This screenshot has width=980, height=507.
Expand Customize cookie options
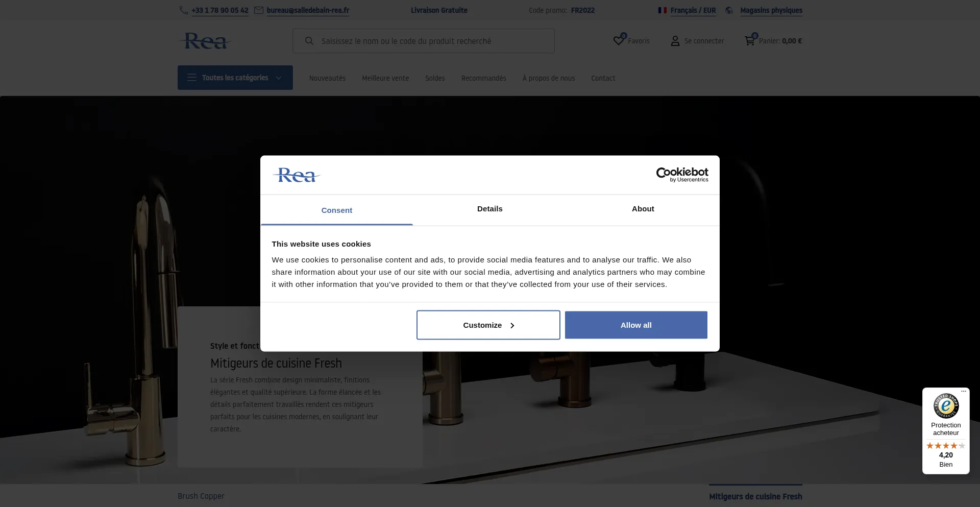click(x=488, y=325)
